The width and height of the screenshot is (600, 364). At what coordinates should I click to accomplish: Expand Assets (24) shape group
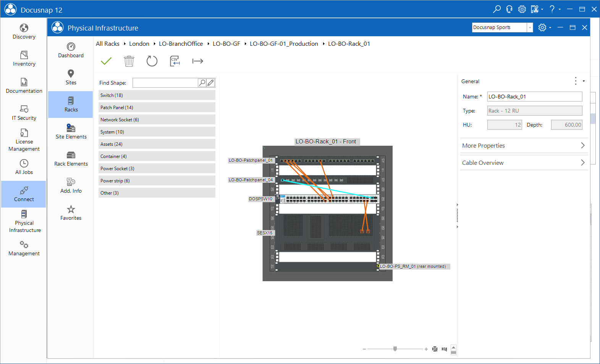point(157,144)
